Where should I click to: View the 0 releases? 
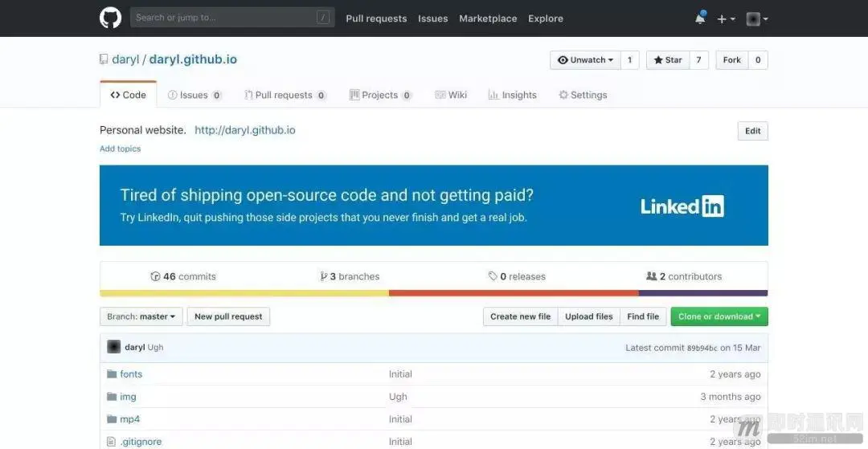[x=517, y=276]
